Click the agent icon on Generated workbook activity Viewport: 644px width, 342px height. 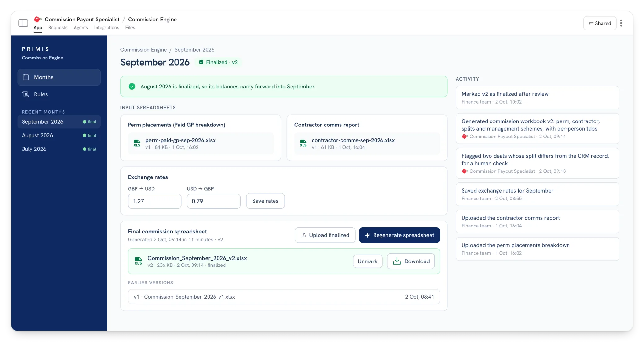465,137
